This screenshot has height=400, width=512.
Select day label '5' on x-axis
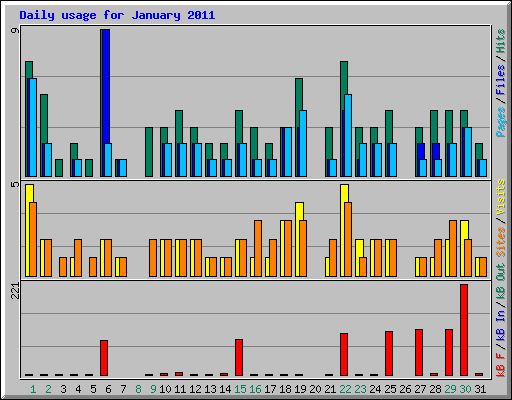[x=93, y=389]
